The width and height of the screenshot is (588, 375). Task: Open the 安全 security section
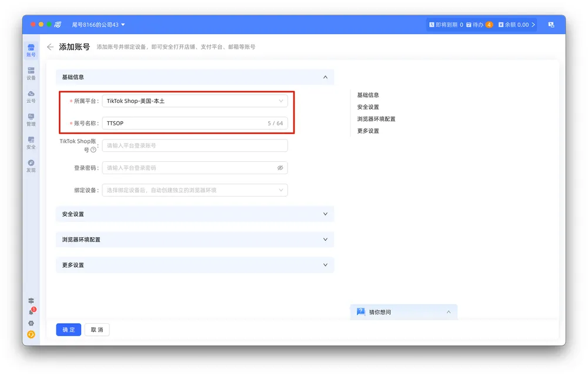point(31,142)
